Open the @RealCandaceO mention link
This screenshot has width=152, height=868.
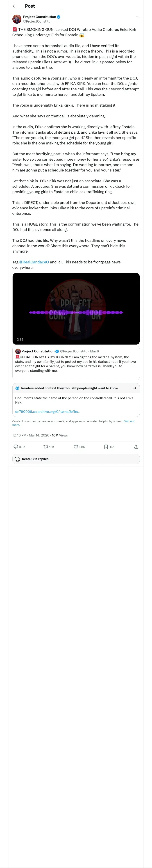point(34,262)
